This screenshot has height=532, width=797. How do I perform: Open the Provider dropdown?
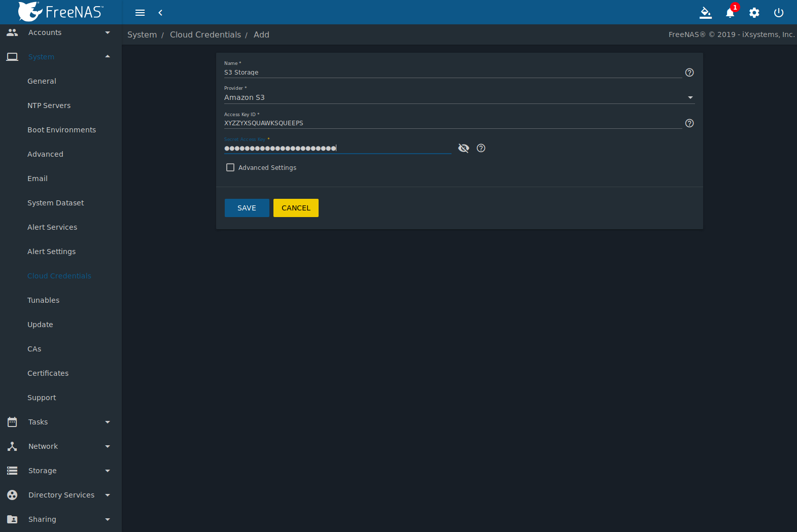coord(459,97)
